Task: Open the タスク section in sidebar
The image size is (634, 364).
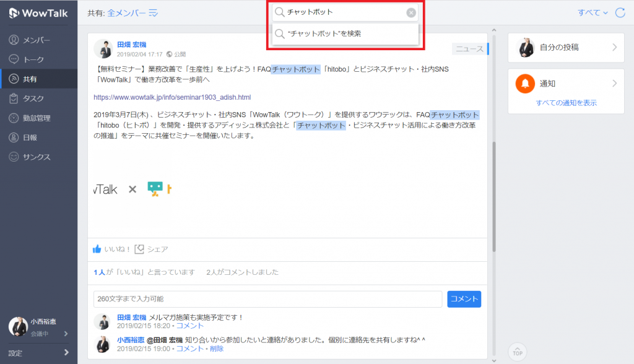Action: coord(39,98)
